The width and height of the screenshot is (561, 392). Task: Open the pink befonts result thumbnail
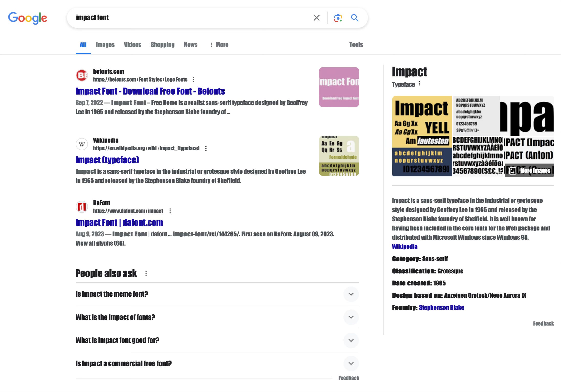(x=339, y=87)
